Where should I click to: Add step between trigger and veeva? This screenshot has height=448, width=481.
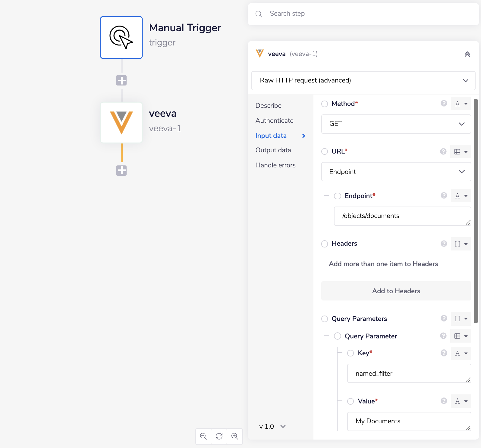[x=121, y=80]
